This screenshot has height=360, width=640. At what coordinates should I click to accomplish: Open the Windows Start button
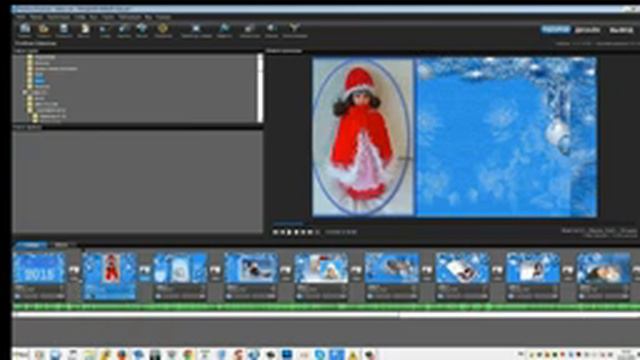point(20,354)
